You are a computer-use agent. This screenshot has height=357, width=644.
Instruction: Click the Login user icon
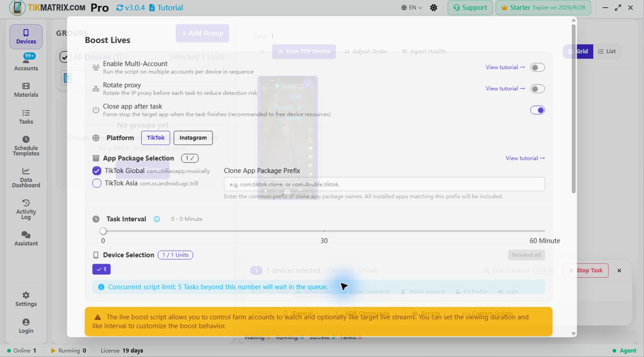(x=26, y=326)
